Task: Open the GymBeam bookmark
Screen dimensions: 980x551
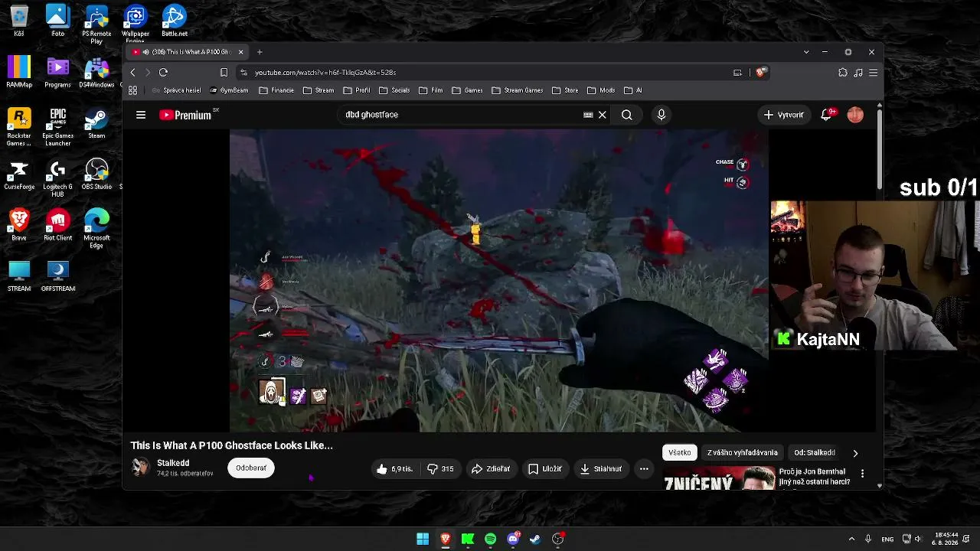Action: (228, 90)
